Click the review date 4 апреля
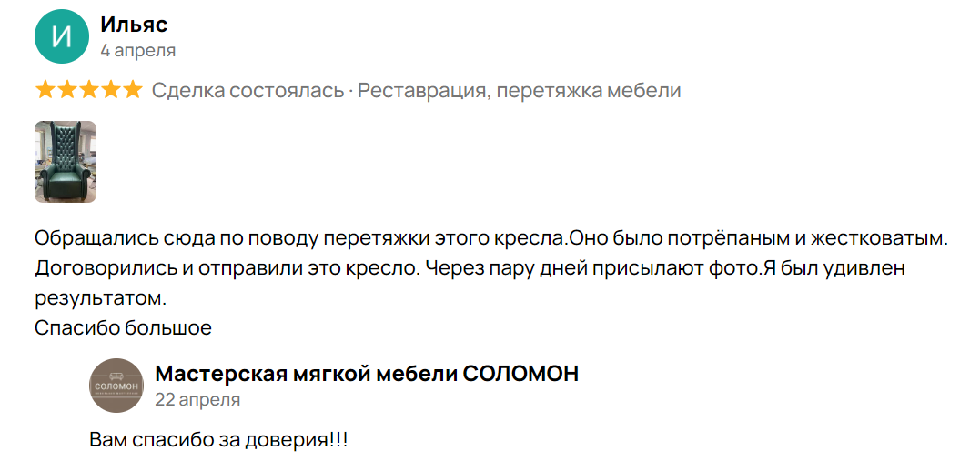 (138, 51)
